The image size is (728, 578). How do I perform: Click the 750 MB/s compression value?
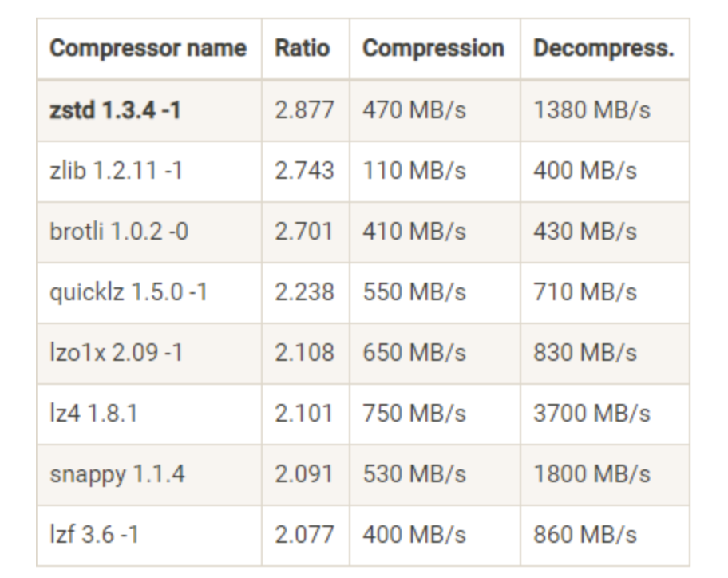pos(414,414)
